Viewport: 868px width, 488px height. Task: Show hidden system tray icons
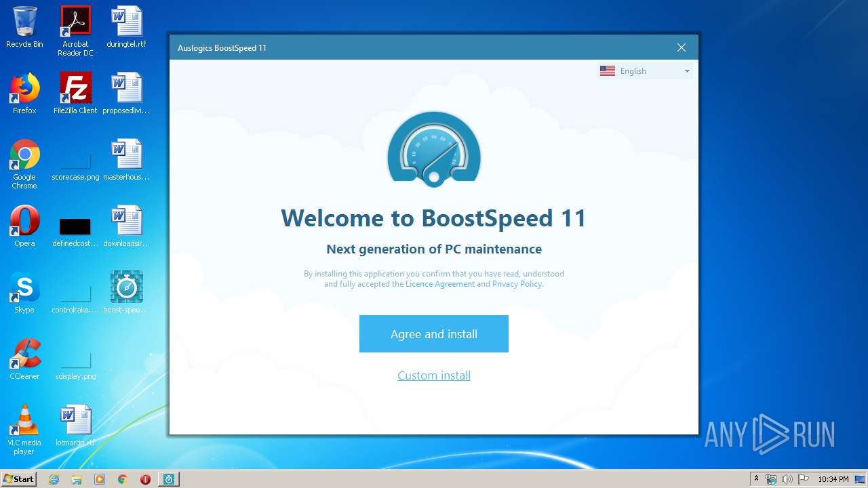(x=756, y=479)
